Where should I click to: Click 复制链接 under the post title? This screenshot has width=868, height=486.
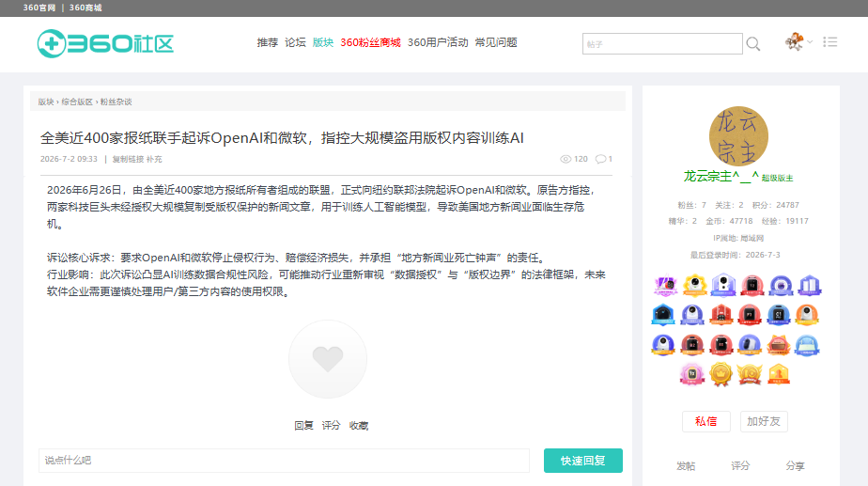tap(128, 159)
